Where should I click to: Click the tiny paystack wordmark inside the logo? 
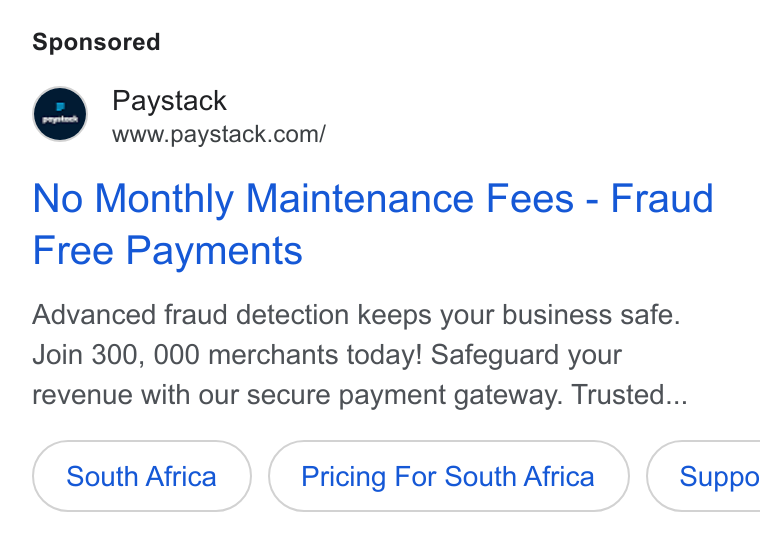(x=60, y=119)
